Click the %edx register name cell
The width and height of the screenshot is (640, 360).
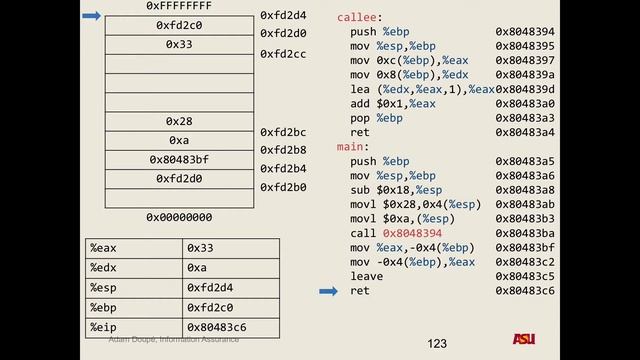tap(134, 268)
